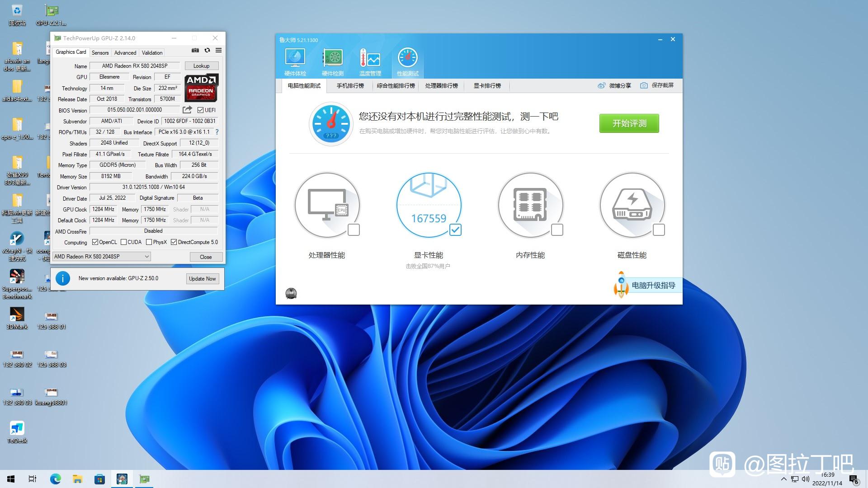Image resolution: width=868 pixels, height=488 pixels.
Task: Select the Graphics Card tab
Action: [71, 52]
